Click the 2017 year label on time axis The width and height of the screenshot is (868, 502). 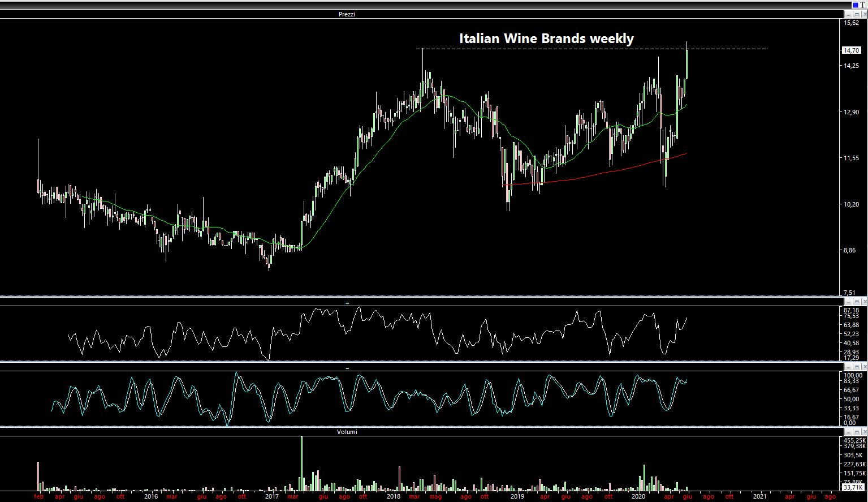pos(272,496)
